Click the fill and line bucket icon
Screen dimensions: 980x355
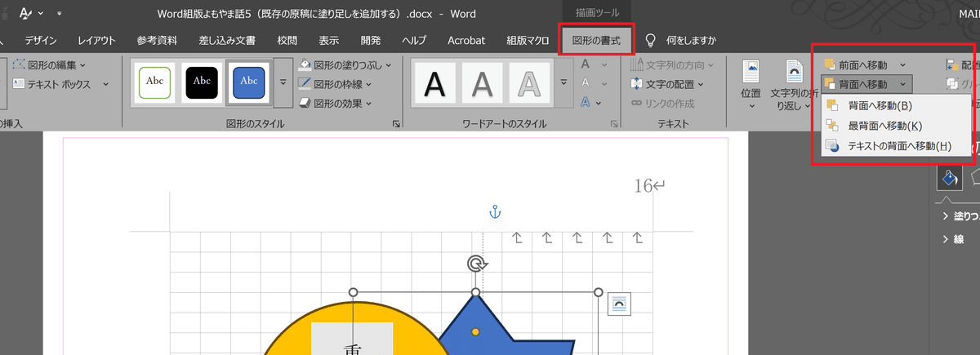[948, 177]
